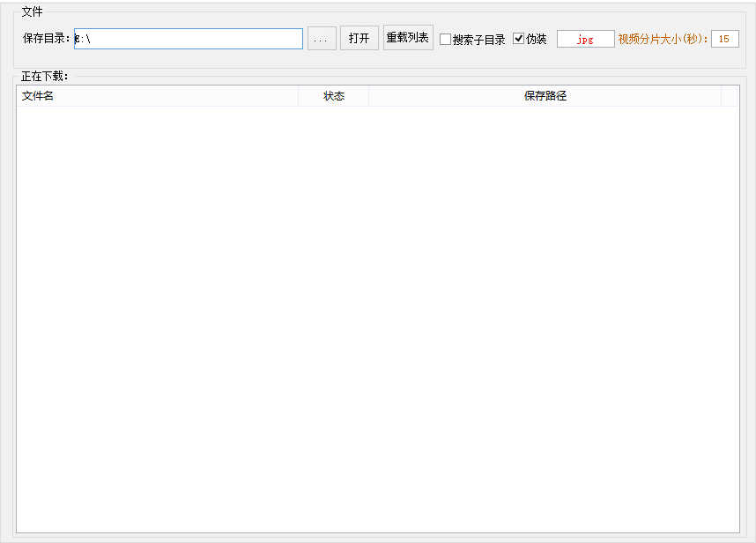Click the empty download list area
Screen dimensions: 756x543
point(377,317)
